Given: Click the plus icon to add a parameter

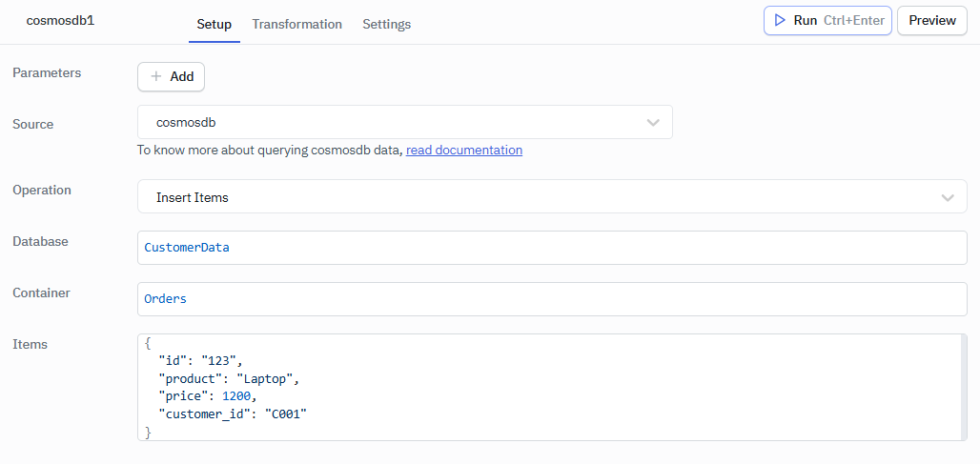Looking at the screenshot, I should [x=156, y=76].
